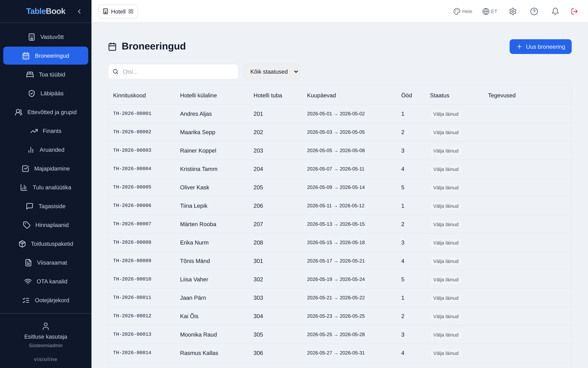Screen dimensions: 588x368
Task: Click the OTA kanalid wifi icon
Action: click(28, 282)
